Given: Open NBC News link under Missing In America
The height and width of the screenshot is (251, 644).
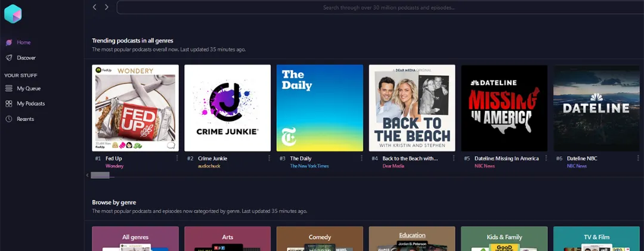Looking at the screenshot, I should [x=485, y=166].
